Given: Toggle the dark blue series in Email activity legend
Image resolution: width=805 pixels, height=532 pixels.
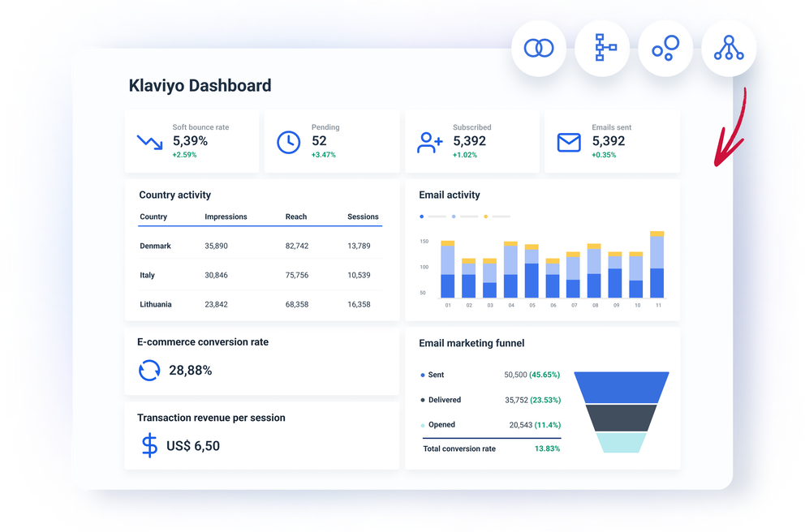Looking at the screenshot, I should point(421,216).
